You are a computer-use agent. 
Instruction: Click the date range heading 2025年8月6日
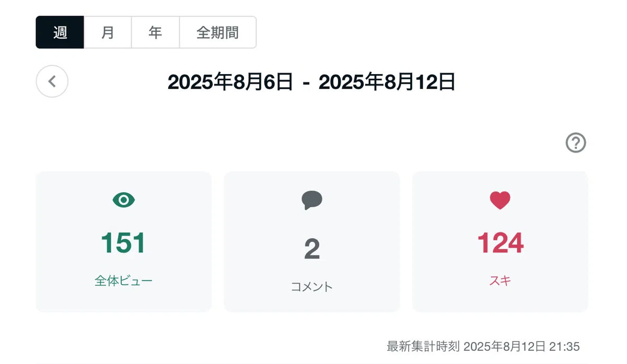click(x=230, y=82)
